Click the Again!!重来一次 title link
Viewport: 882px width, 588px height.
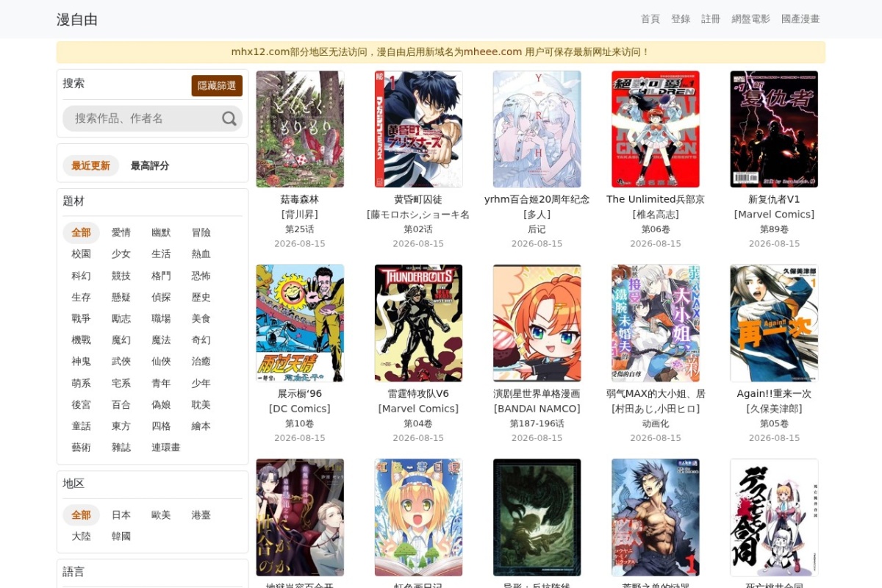click(x=774, y=393)
